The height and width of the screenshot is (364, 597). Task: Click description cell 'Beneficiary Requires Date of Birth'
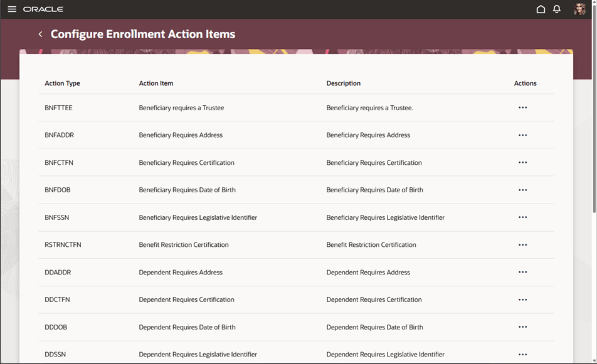click(374, 190)
